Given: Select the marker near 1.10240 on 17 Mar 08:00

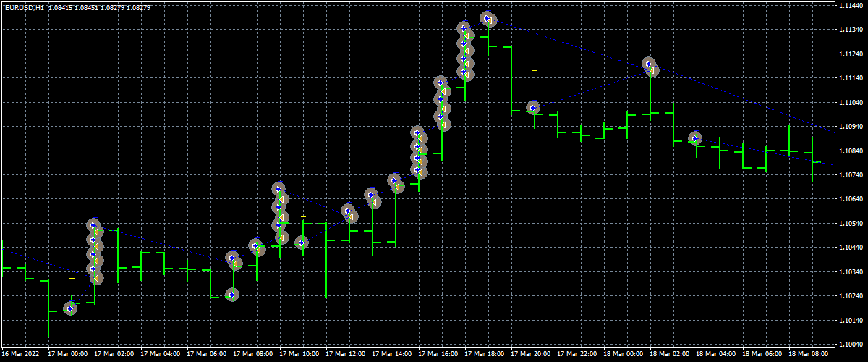Looking at the screenshot, I should pos(231,294).
